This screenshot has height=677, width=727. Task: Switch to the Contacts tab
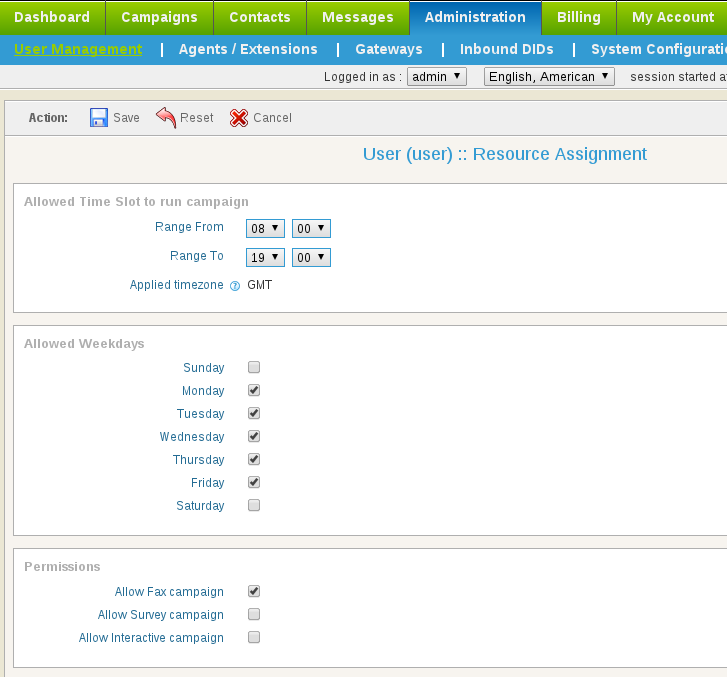coord(260,18)
